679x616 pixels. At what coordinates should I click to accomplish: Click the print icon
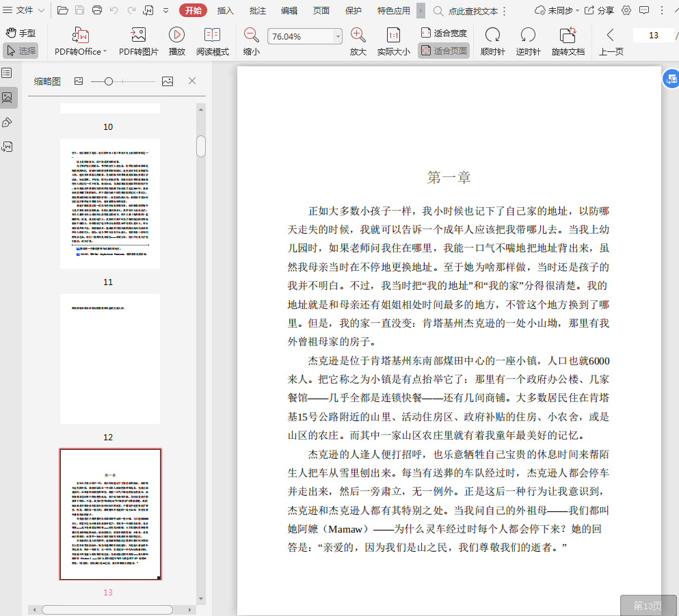point(97,10)
